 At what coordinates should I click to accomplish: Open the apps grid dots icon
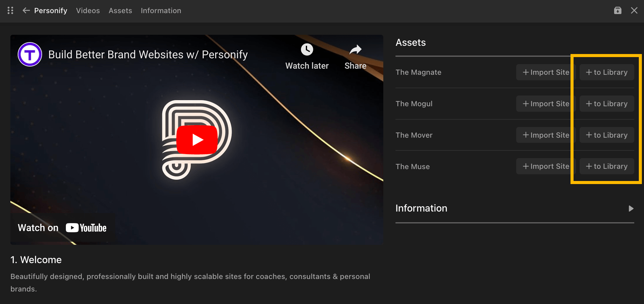click(10, 11)
